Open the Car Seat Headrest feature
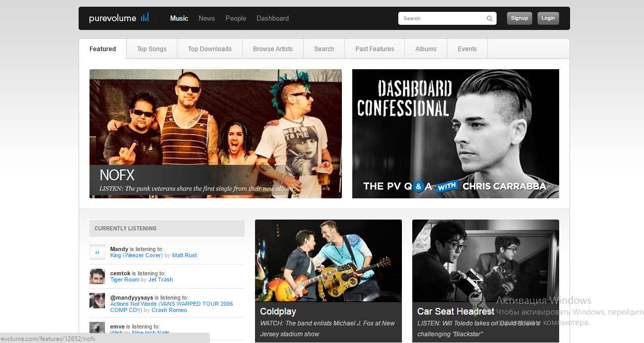The height and width of the screenshot is (343, 644). 485,261
